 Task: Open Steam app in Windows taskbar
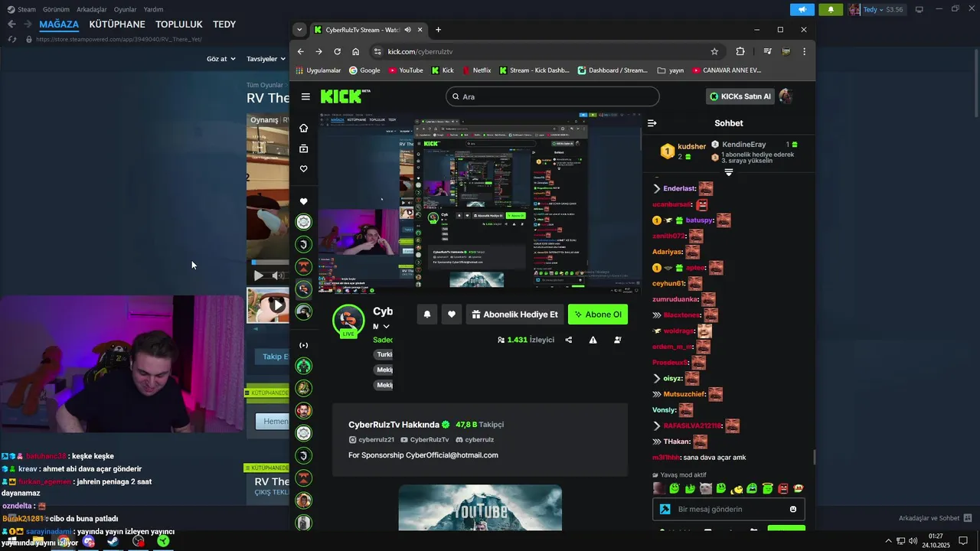point(113,541)
